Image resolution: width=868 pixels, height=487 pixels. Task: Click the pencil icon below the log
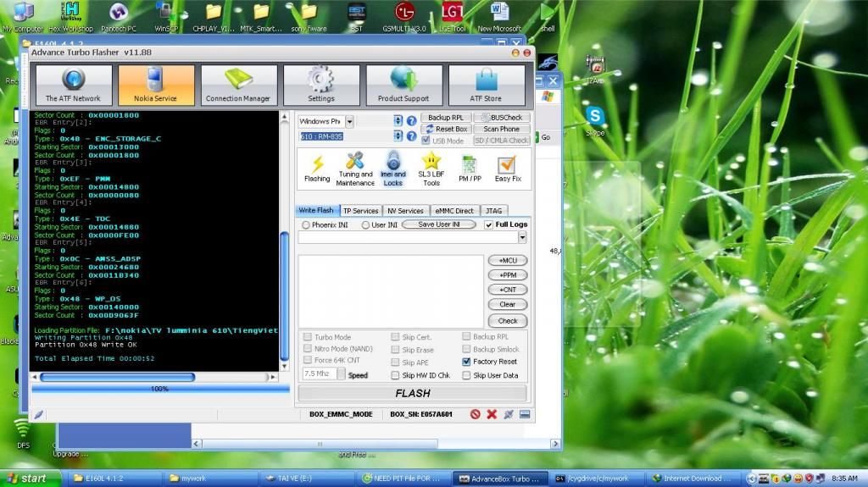click(x=38, y=414)
